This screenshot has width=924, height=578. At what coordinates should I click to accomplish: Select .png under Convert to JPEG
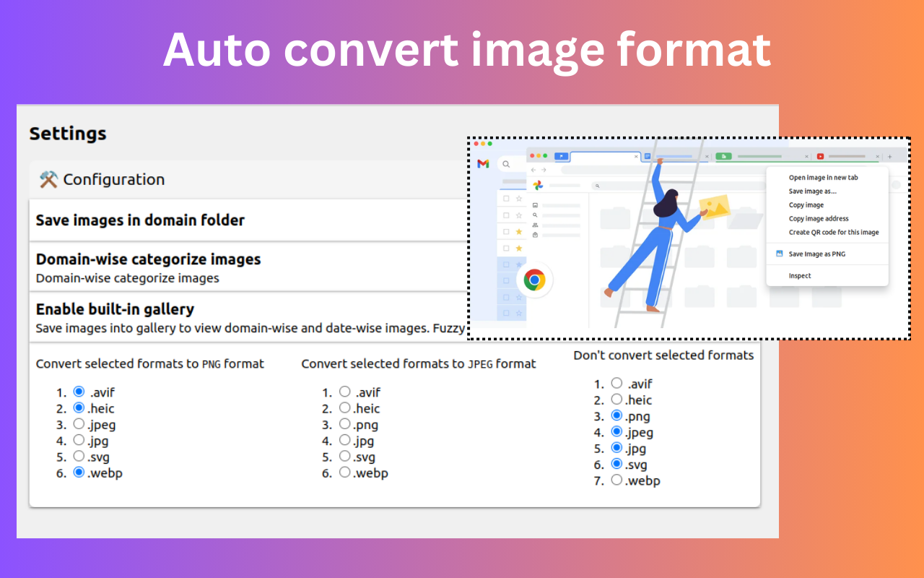345,424
